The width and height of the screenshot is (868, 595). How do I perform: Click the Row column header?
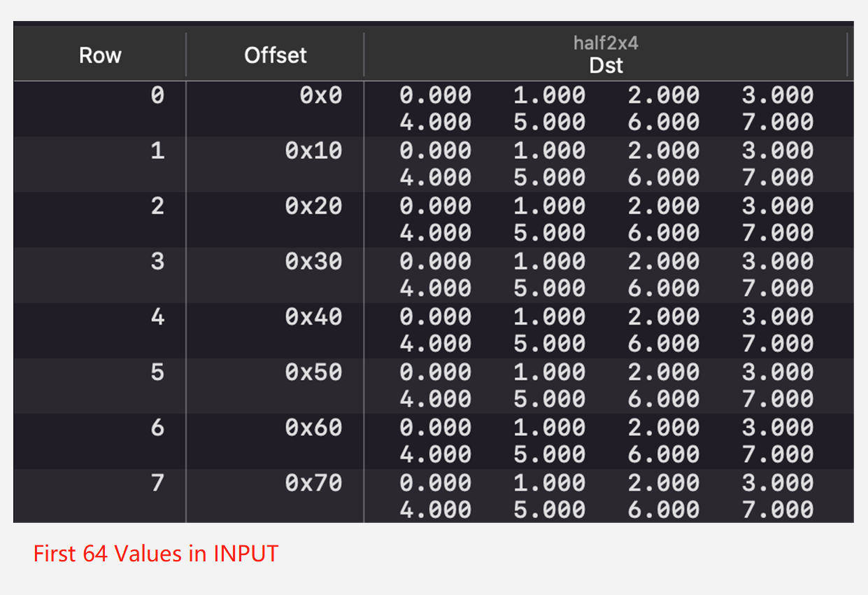click(x=100, y=55)
